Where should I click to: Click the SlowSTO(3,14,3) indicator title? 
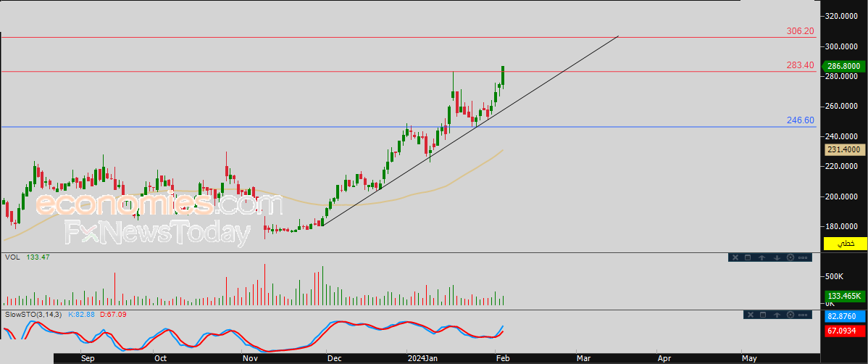point(34,314)
